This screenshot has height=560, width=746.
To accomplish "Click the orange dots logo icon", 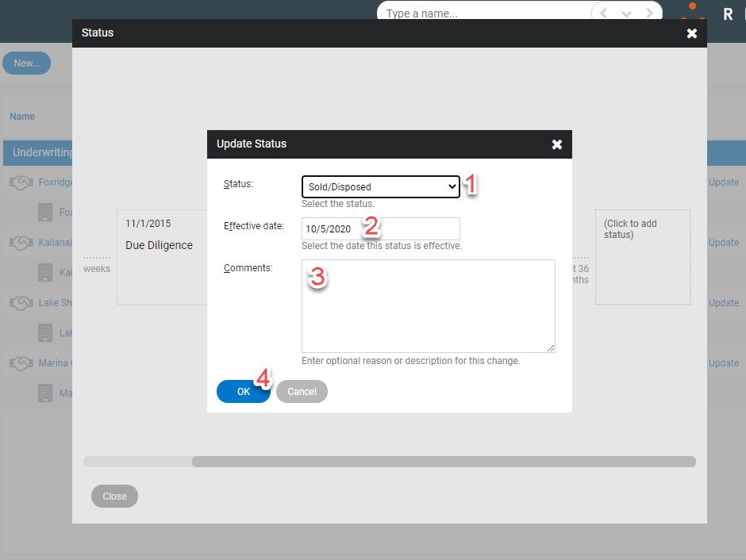I will pyautogui.click(x=692, y=10).
